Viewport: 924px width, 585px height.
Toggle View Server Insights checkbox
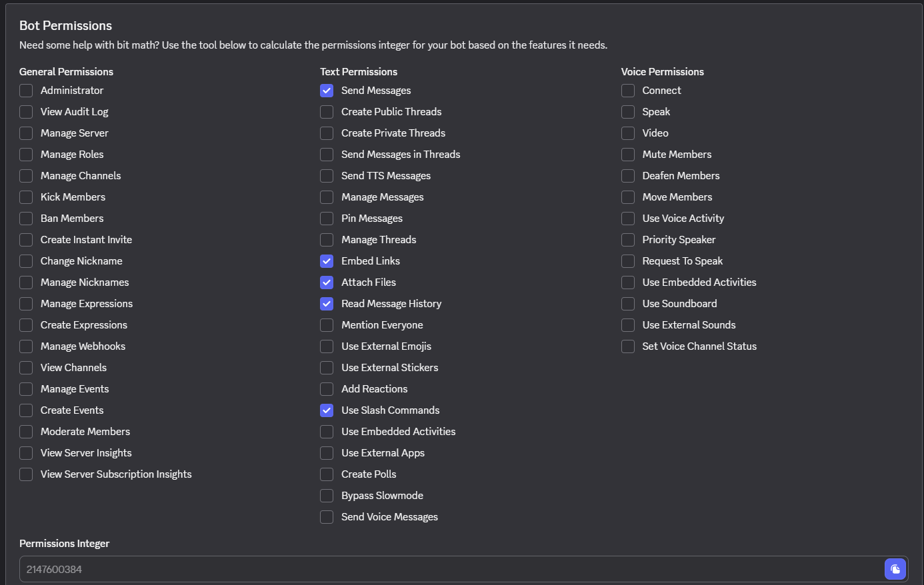(x=26, y=453)
